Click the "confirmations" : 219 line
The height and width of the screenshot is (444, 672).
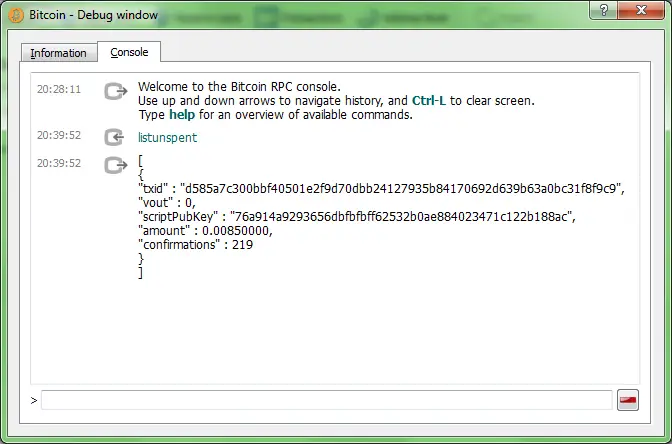195,245
